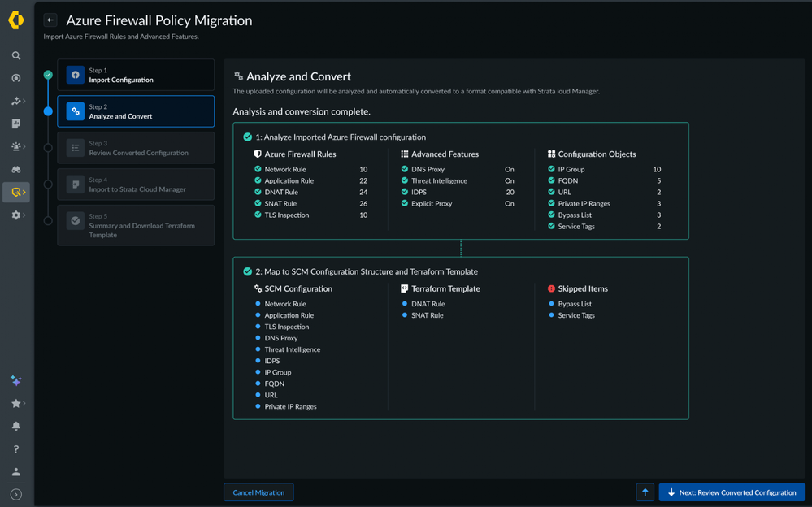The height and width of the screenshot is (507, 812).
Task: Click the Step 1 completed green marker
Action: pos(48,75)
